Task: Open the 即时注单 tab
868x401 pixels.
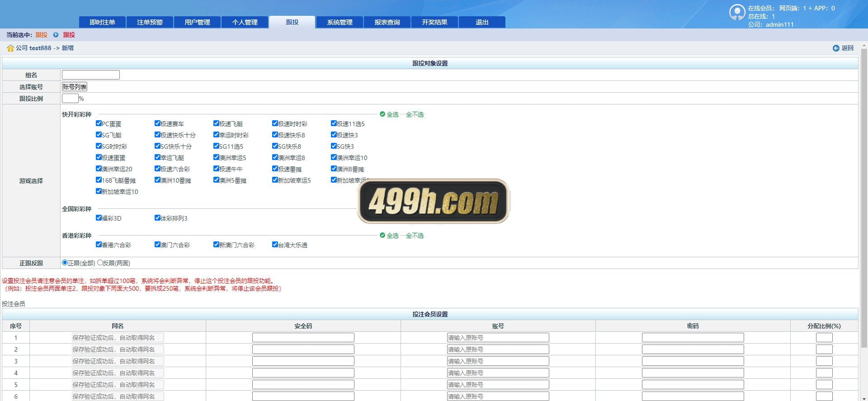Action: click(x=102, y=22)
